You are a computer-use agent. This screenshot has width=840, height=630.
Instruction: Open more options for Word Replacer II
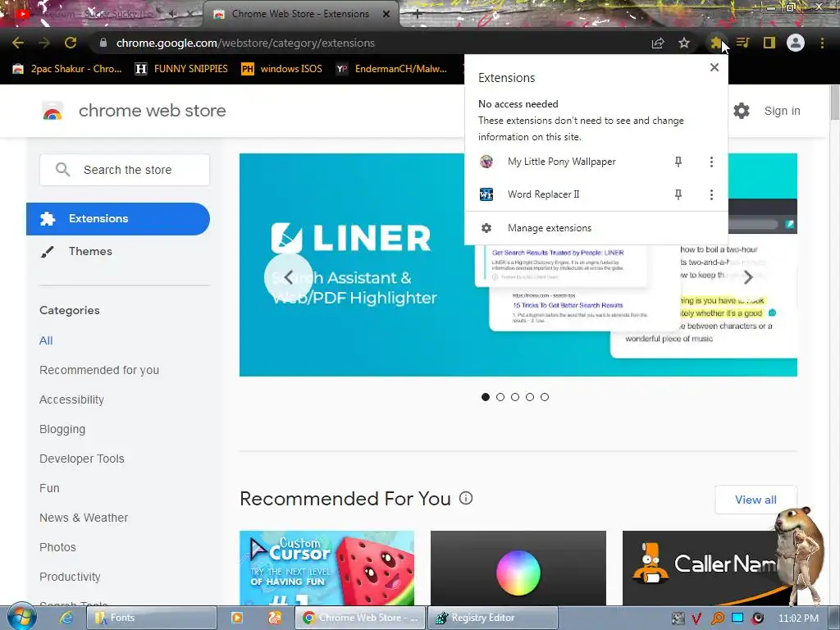[x=711, y=194]
